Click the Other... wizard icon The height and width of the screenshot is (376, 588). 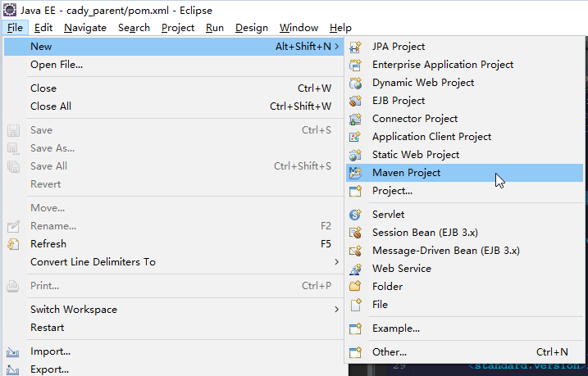[x=355, y=352]
